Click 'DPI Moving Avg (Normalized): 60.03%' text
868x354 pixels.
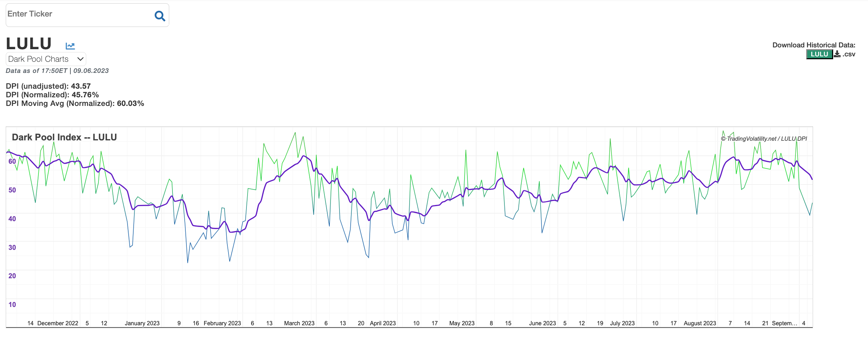click(75, 103)
